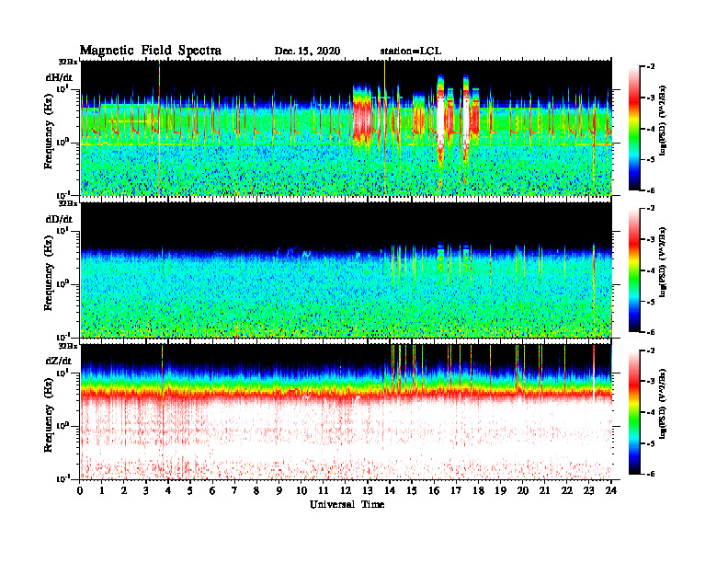728x563 pixels.
Task: Click the 'Magnetic Field Spectra' title
Action: 151,51
